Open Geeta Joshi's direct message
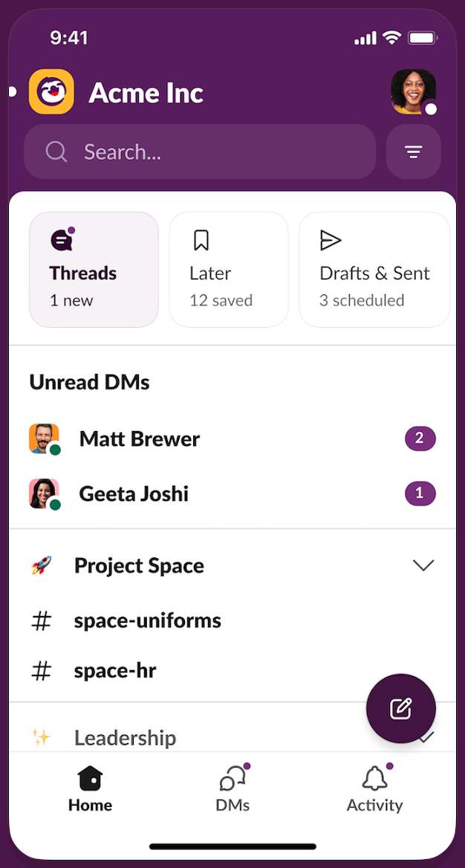Screen dimensions: 465x868 [134, 493]
